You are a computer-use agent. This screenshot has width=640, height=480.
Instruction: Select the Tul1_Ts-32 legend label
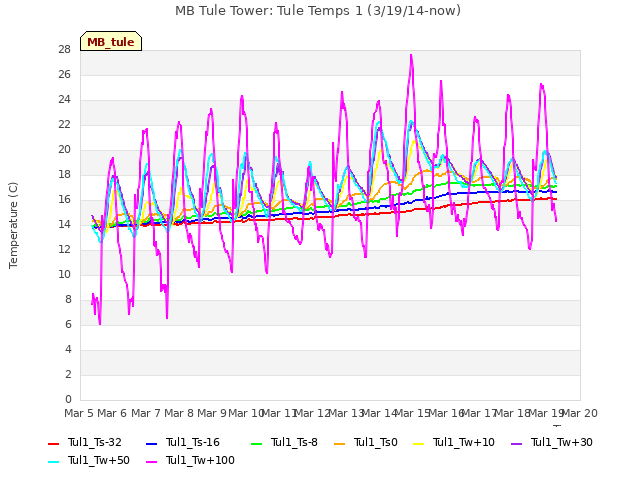click(95, 442)
